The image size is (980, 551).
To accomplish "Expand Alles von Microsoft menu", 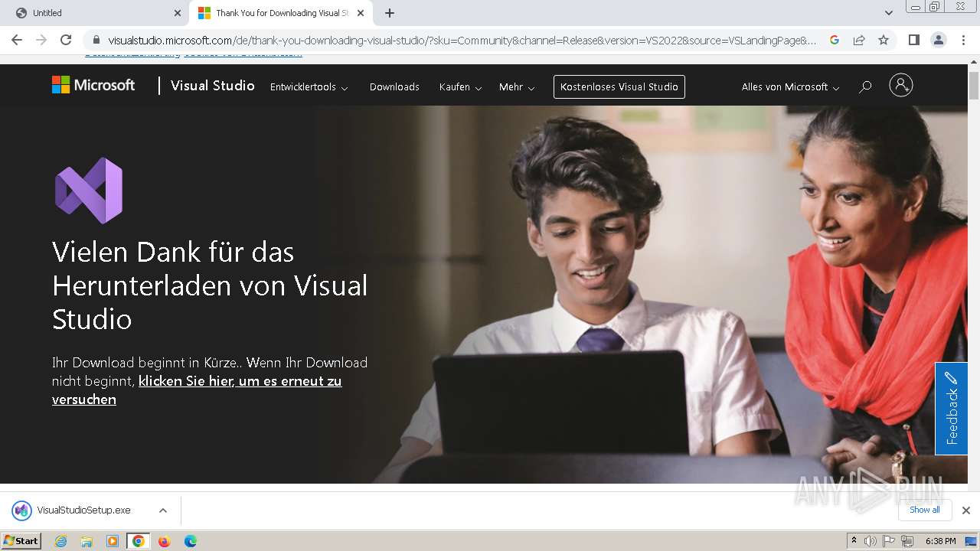I will pos(790,87).
